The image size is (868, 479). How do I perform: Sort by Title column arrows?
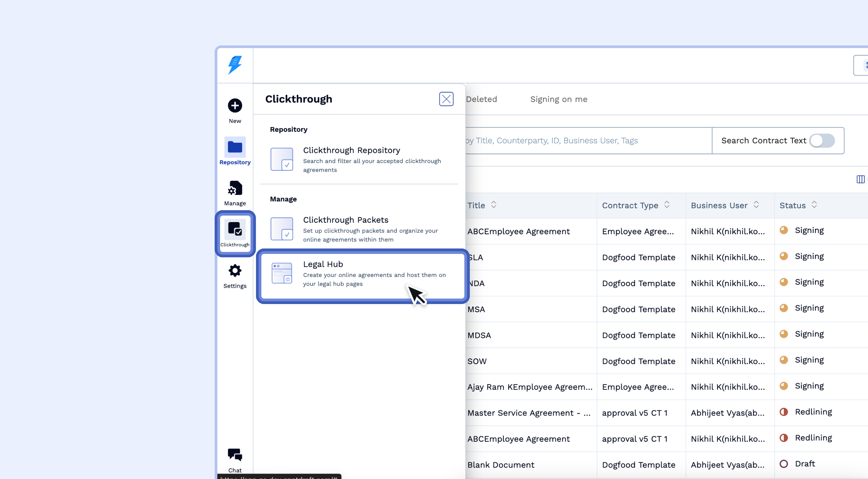pyautogui.click(x=494, y=205)
